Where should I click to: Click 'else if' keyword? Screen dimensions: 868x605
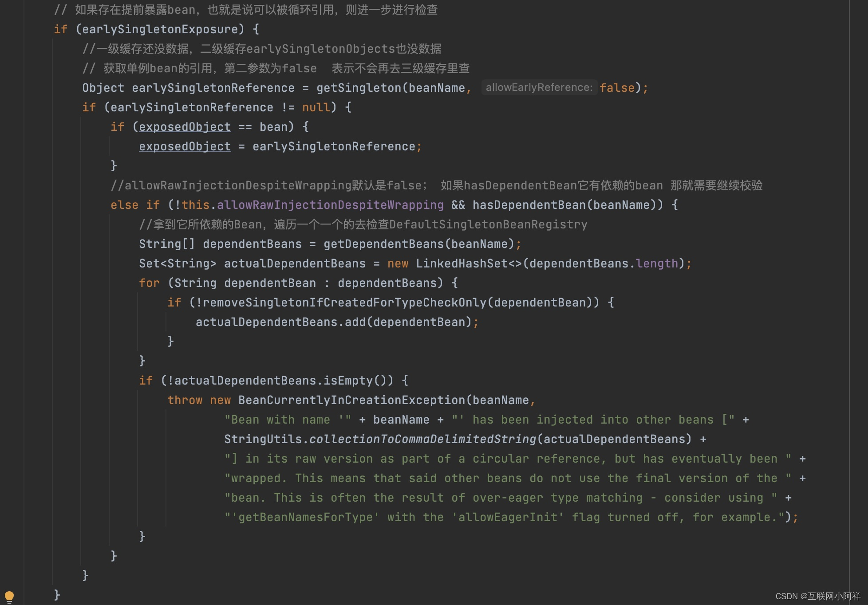(x=135, y=205)
